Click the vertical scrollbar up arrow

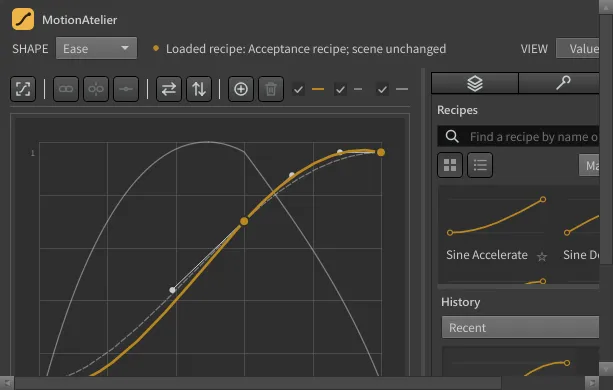pyautogui.click(x=606, y=7)
